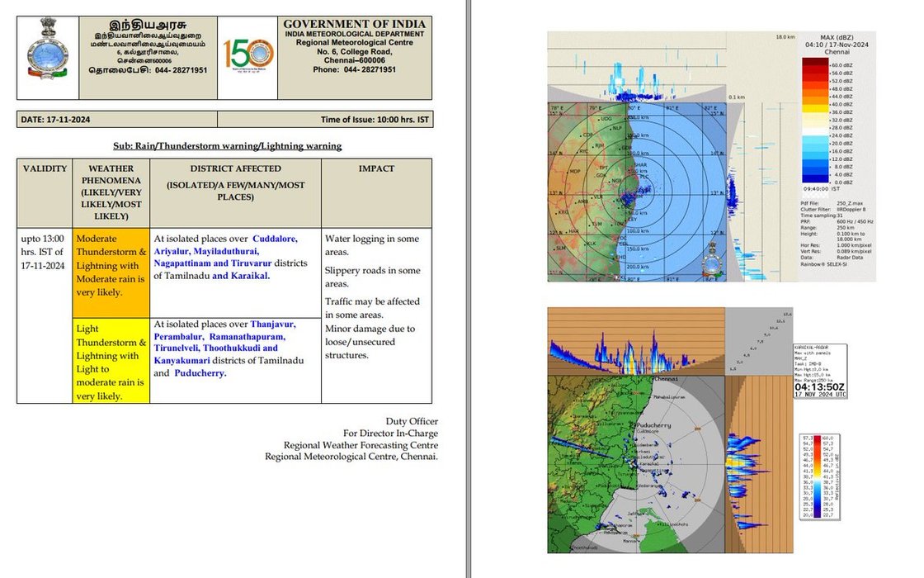Click the '04:13:50Z' Karaikal radar timestamp

click(x=820, y=387)
